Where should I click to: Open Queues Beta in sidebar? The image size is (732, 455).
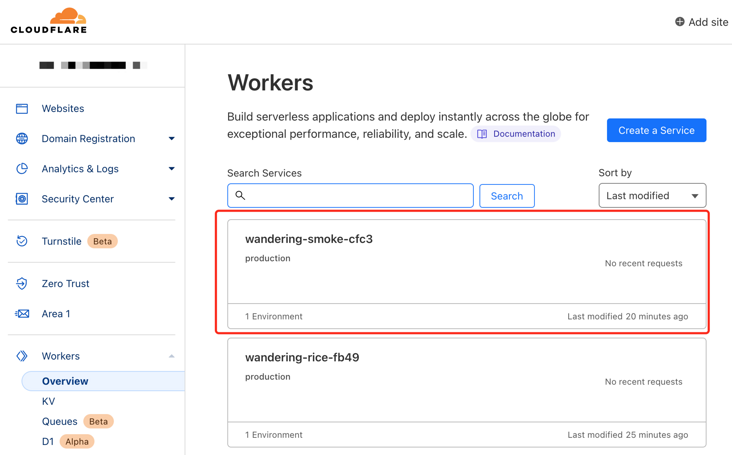pos(60,421)
